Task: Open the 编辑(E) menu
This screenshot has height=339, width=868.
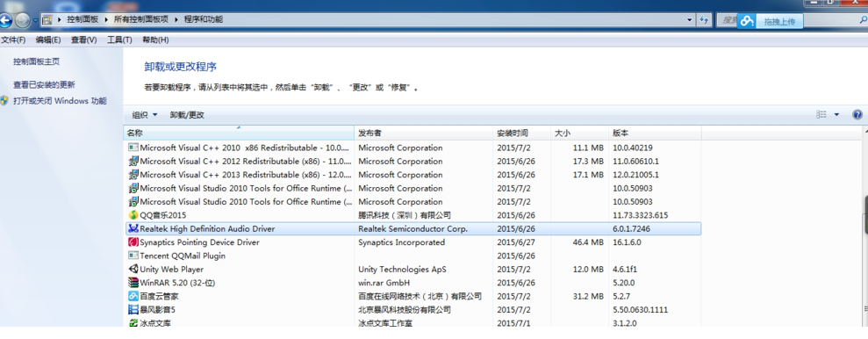Action: pyautogui.click(x=48, y=40)
